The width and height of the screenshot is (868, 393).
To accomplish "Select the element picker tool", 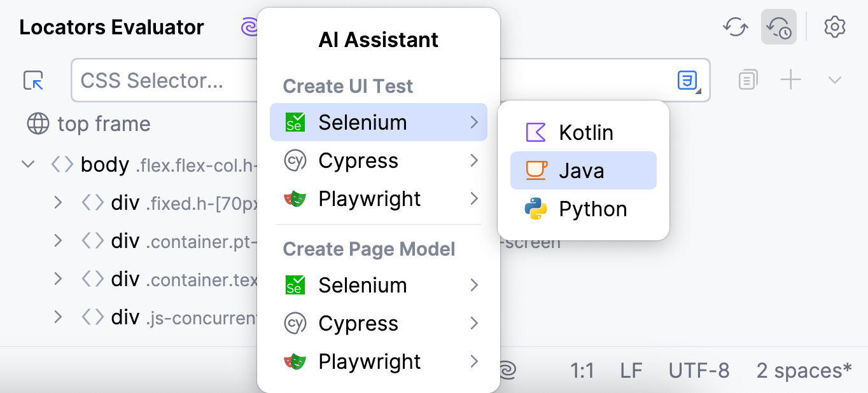I will [33, 79].
